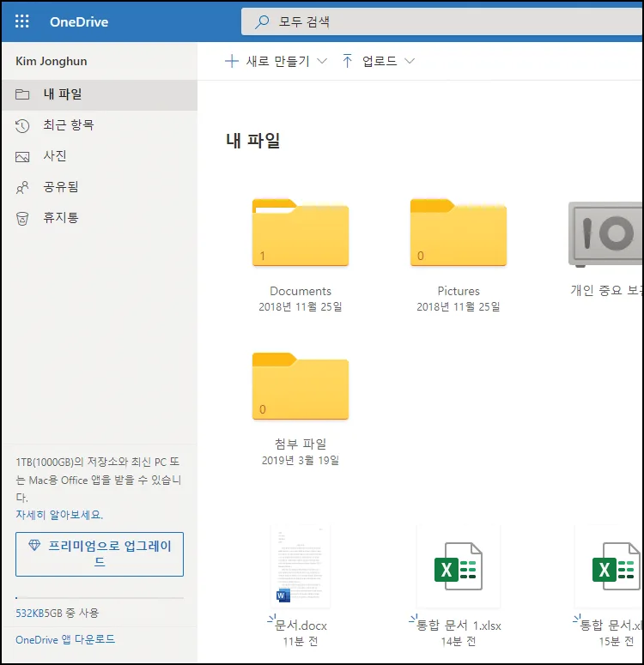Image resolution: width=644 pixels, height=665 pixels.
Task: Click the 15분 전 timestamp
Action: click(x=617, y=641)
